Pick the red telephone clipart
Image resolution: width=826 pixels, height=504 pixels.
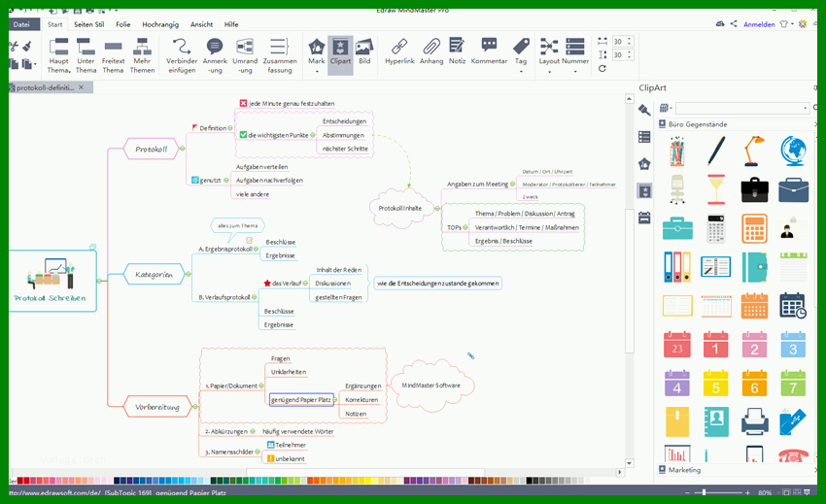793,455
